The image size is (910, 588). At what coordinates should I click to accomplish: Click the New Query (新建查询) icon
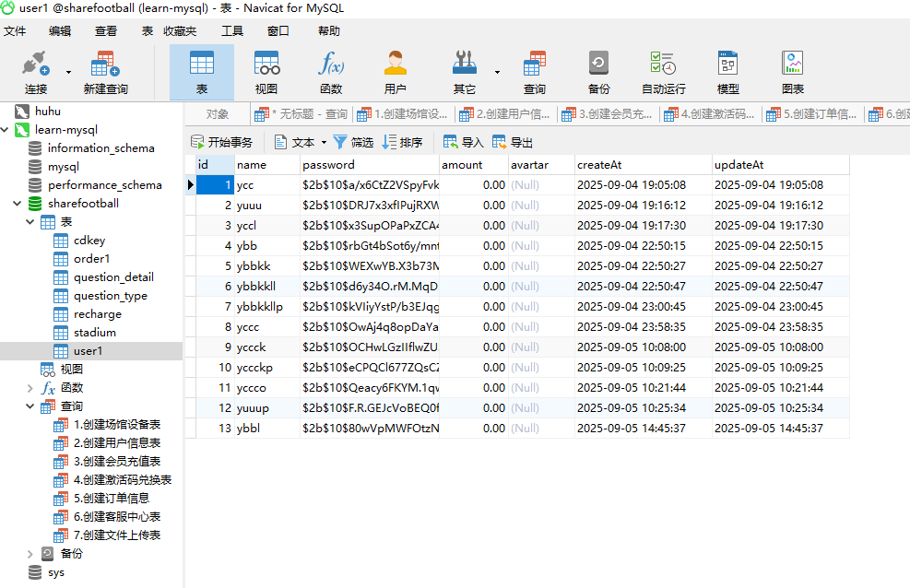(x=106, y=72)
